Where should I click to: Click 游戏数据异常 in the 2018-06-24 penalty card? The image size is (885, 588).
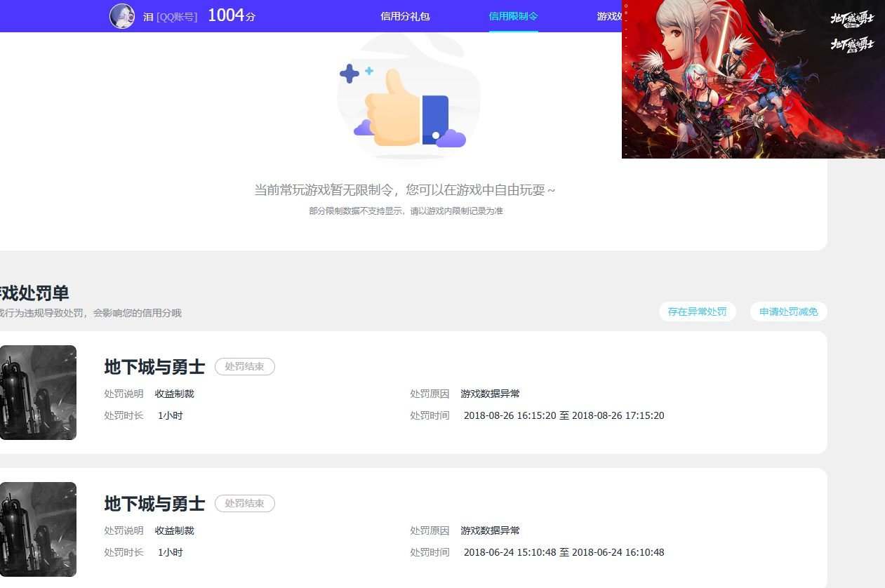(491, 530)
